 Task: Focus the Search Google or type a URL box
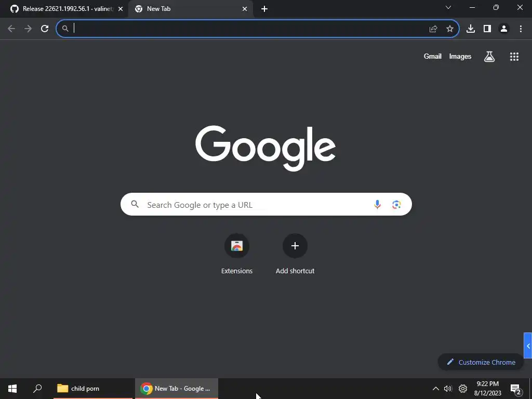pos(266,204)
